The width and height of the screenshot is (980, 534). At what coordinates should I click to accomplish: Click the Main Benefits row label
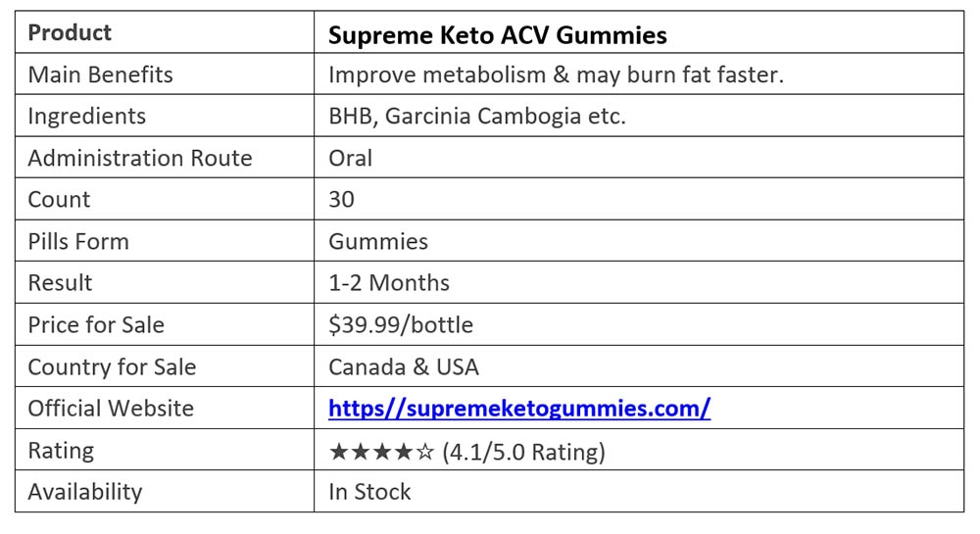[x=100, y=74]
